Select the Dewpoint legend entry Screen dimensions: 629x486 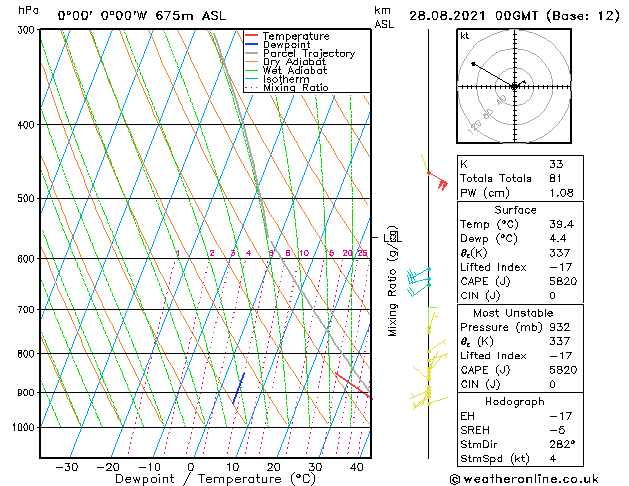pyautogui.click(x=288, y=45)
